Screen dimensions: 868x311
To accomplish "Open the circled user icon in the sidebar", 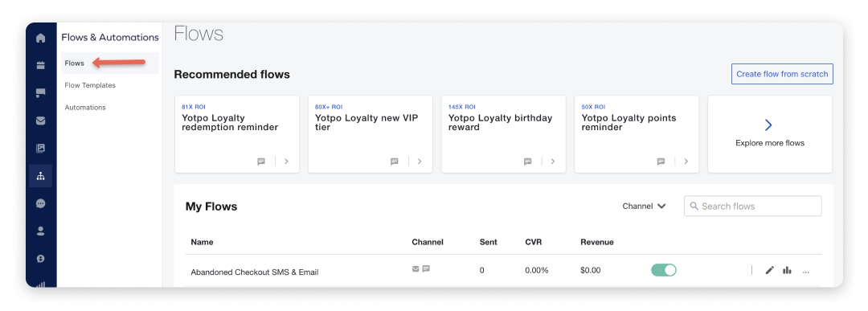I will (x=40, y=259).
